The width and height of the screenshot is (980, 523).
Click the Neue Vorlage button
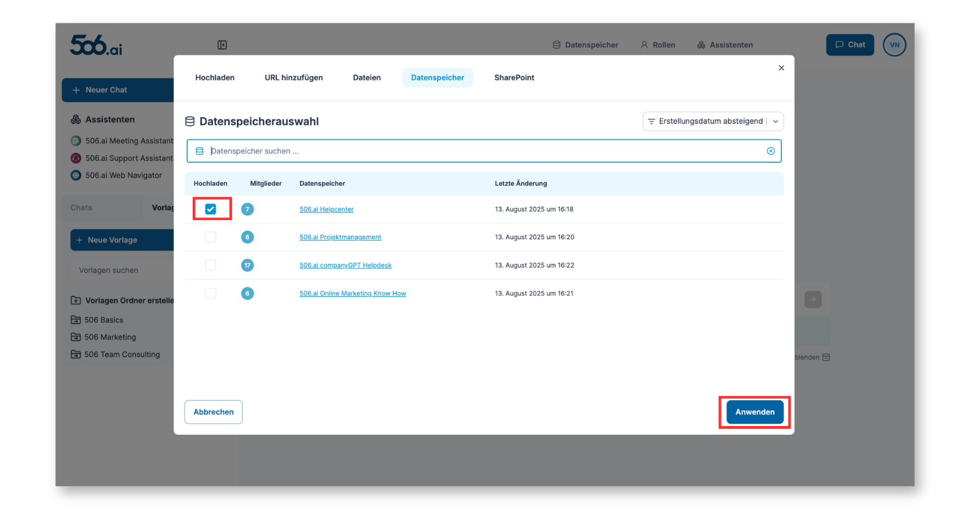tap(122, 240)
